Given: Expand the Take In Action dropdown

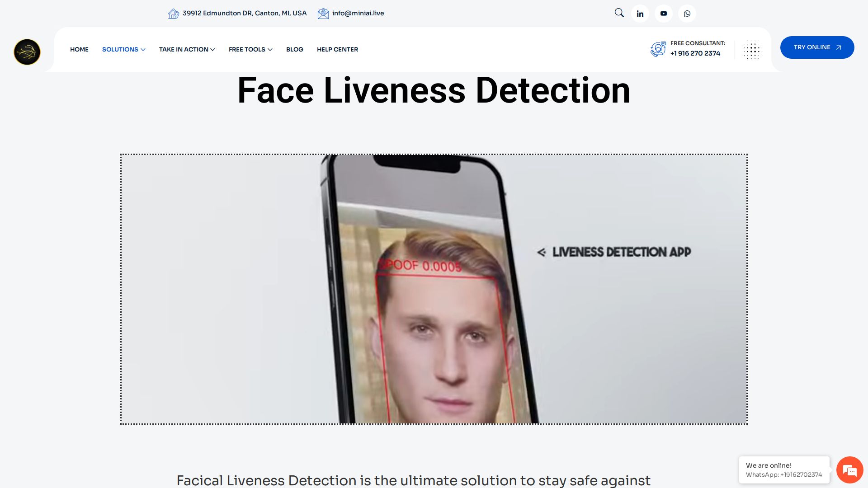Looking at the screenshot, I should point(187,49).
